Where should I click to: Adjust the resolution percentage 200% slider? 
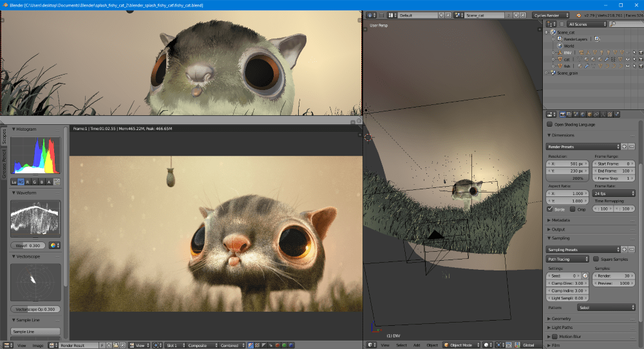(x=567, y=178)
